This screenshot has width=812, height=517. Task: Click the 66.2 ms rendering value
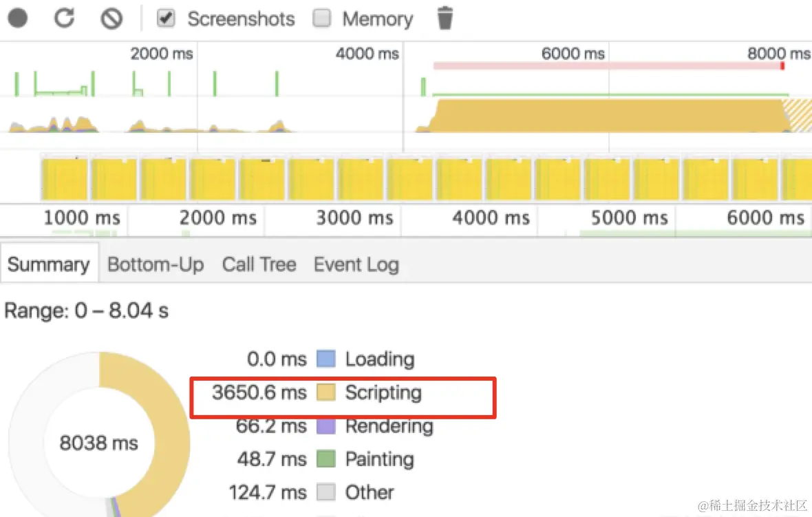coord(271,426)
